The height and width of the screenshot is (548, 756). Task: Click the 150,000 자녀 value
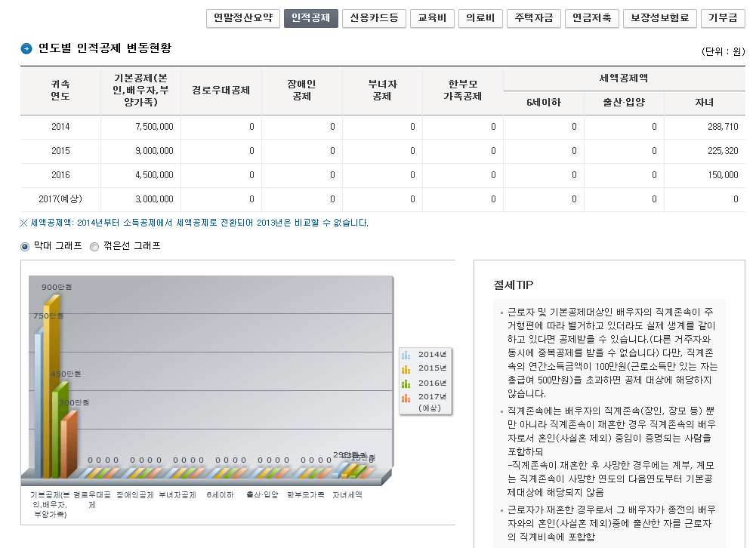click(723, 175)
